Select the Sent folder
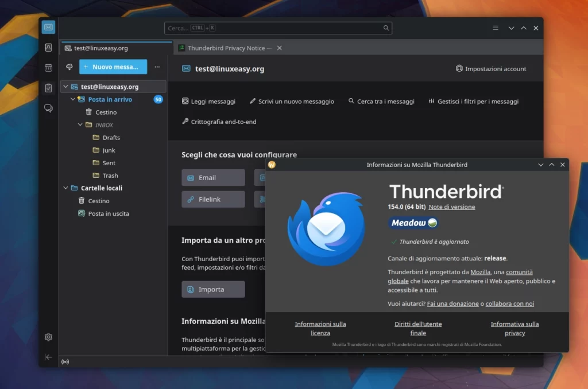The height and width of the screenshot is (389, 588). [109, 163]
